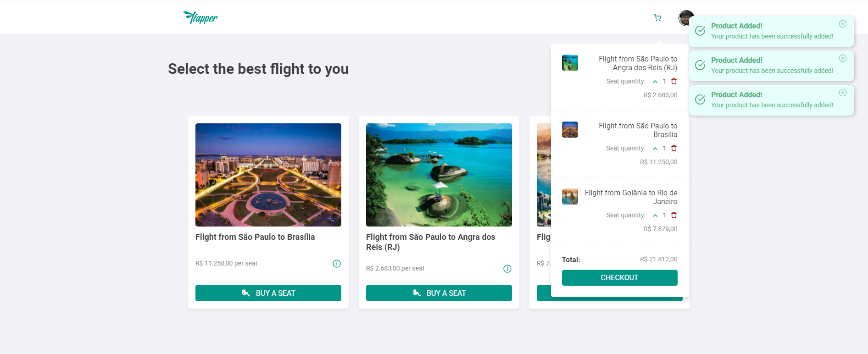Dismiss the first Product Added notification
This screenshot has height=354, width=868.
(843, 24)
